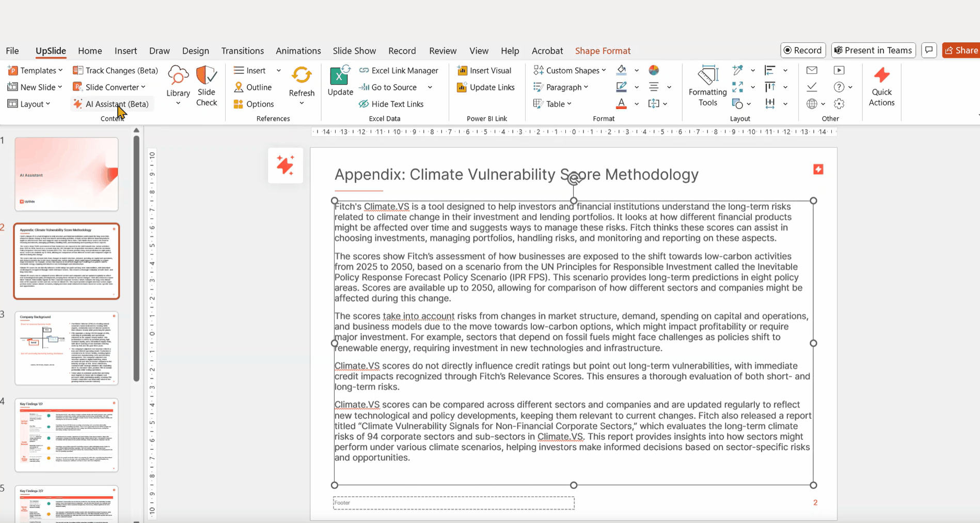Switch to the Design tab

point(196,51)
